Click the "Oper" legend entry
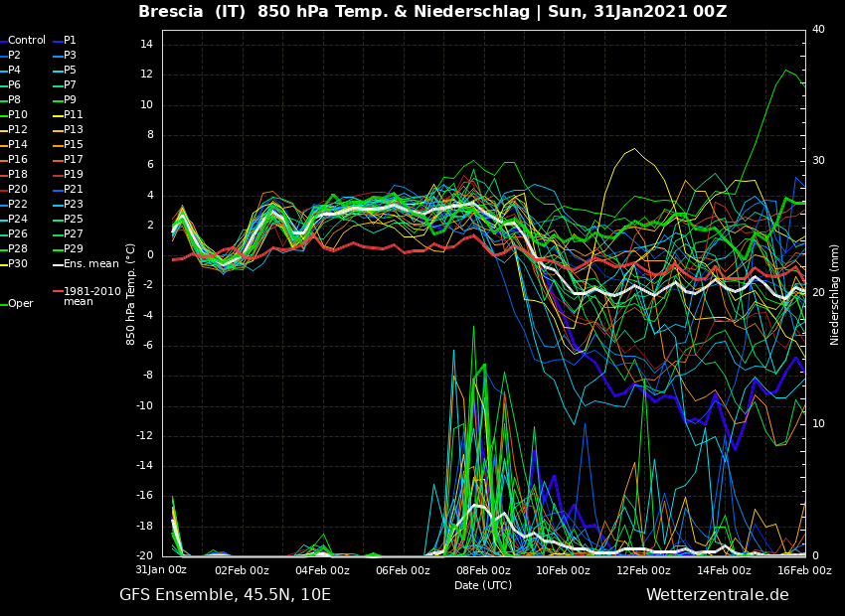 17,304
